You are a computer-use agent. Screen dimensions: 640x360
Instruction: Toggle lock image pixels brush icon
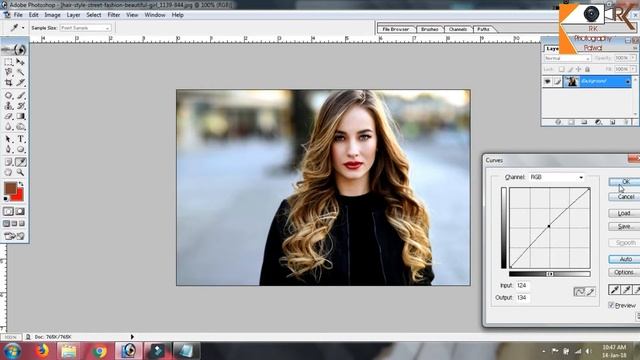pos(570,69)
